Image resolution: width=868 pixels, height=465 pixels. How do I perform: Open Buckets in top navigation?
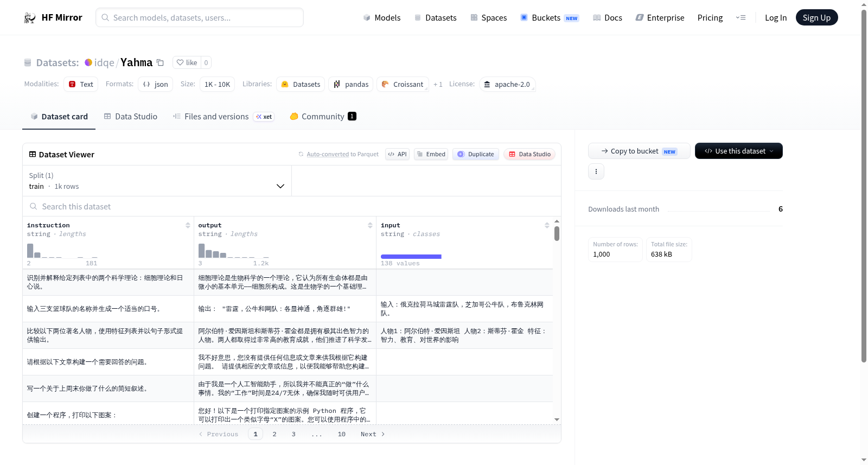pyautogui.click(x=550, y=17)
